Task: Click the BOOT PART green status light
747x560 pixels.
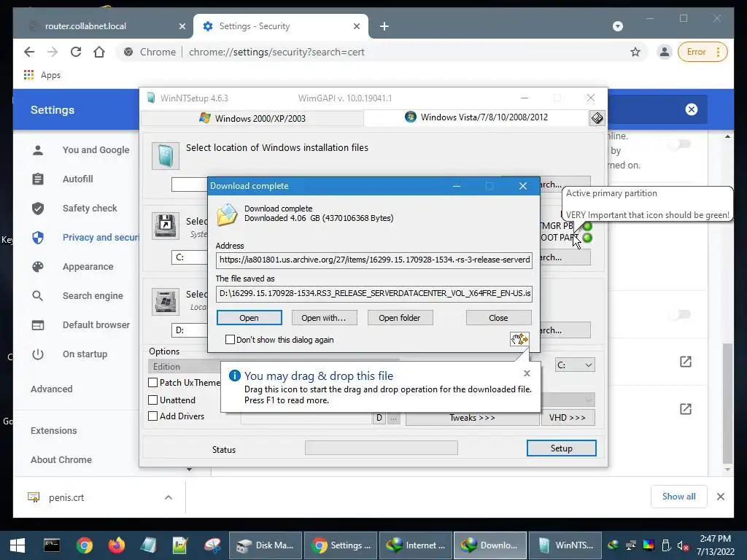Action: coord(587,238)
